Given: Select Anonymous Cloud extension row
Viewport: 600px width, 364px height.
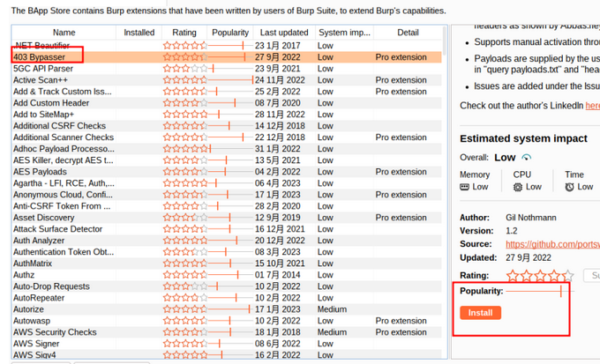Looking at the screenshot, I should pos(227,195).
